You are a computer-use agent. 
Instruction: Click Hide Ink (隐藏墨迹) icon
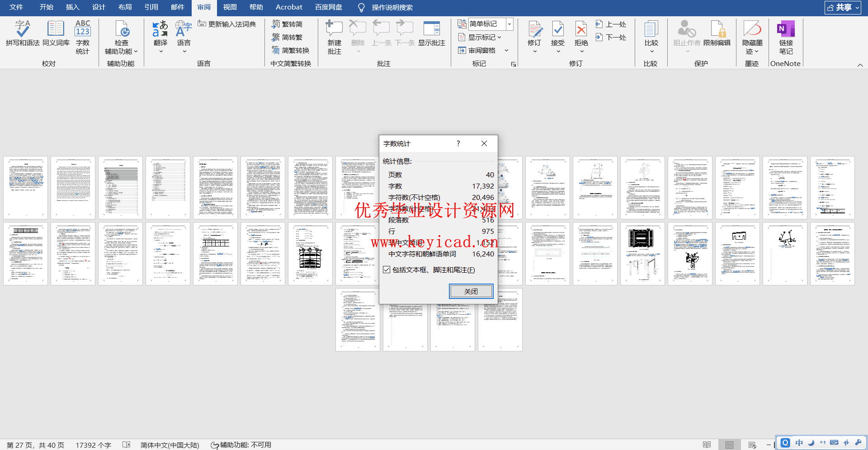[x=752, y=29]
